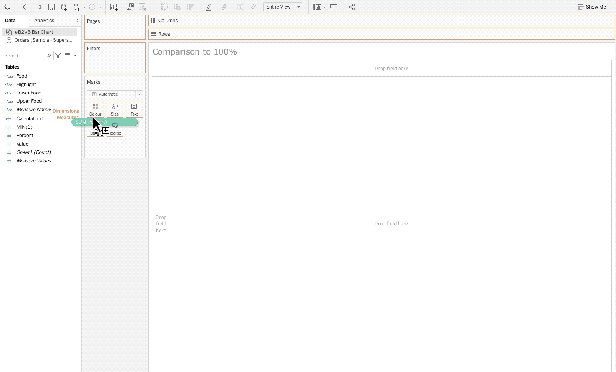Select the Sheet1 (Count) field
The image size is (616, 372).
pyautogui.click(x=34, y=152)
